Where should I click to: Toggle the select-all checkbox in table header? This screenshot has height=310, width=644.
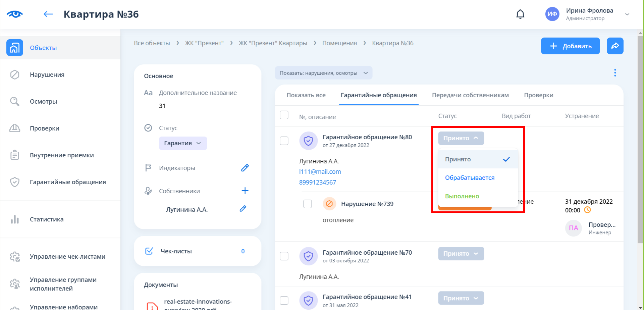click(x=284, y=115)
